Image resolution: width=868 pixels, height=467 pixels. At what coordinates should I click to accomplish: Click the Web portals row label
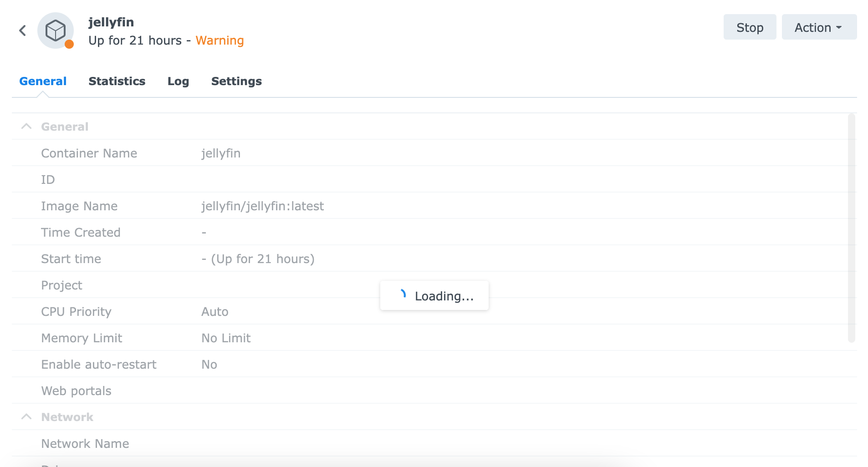76,391
